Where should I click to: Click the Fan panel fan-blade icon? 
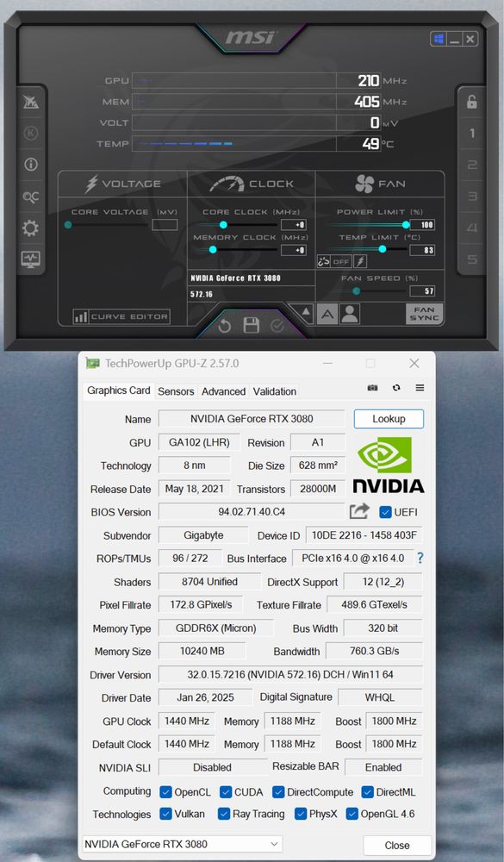[364, 184]
